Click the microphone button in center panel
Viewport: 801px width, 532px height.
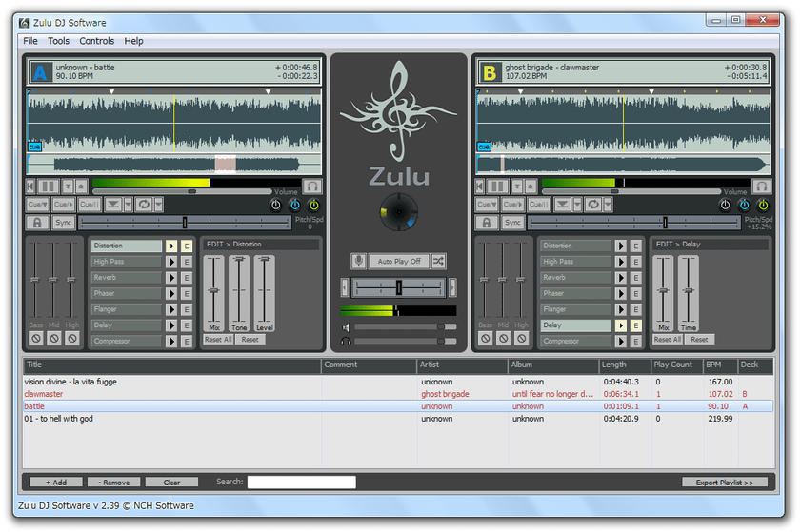[359, 261]
